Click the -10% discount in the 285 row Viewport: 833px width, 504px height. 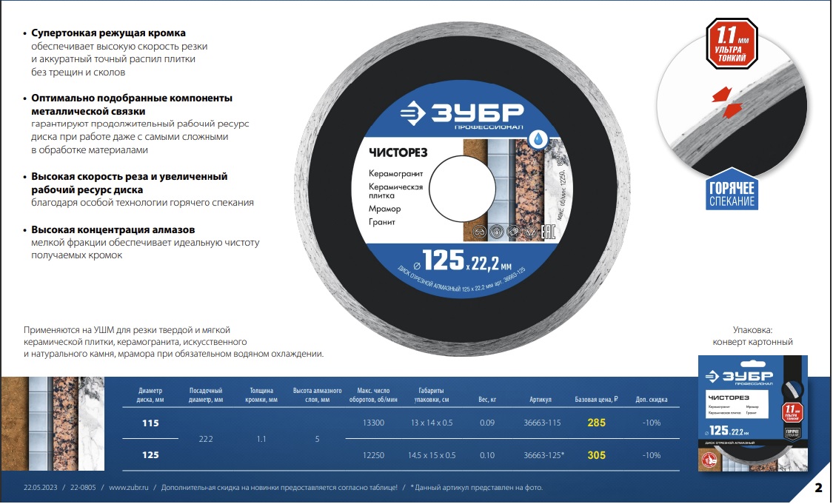tap(652, 423)
